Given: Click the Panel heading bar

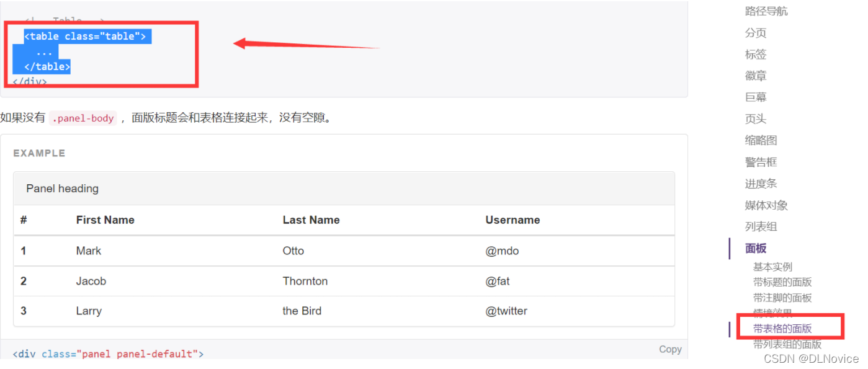Looking at the screenshot, I should pos(344,189).
